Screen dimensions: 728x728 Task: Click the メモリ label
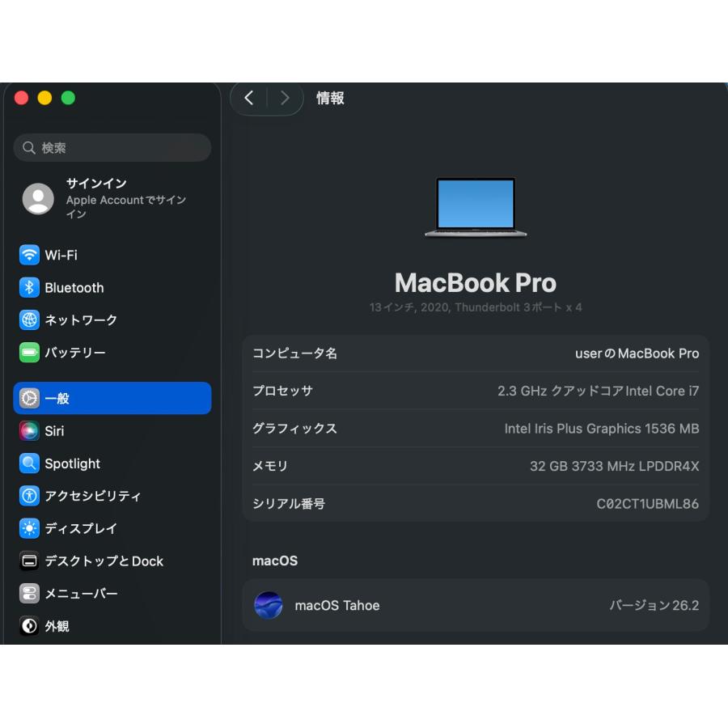click(x=270, y=466)
